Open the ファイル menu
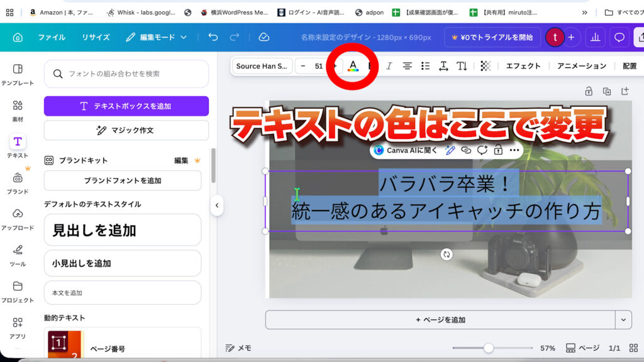644x362 pixels. (x=52, y=37)
